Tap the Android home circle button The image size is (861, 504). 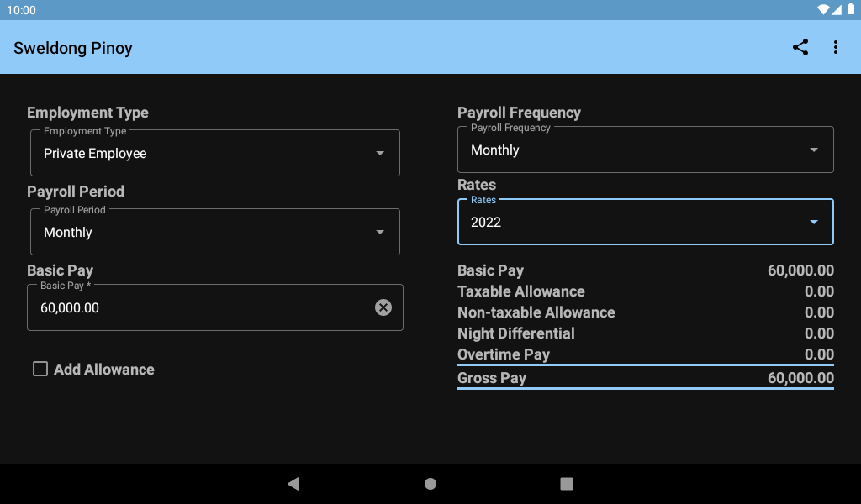(x=430, y=483)
